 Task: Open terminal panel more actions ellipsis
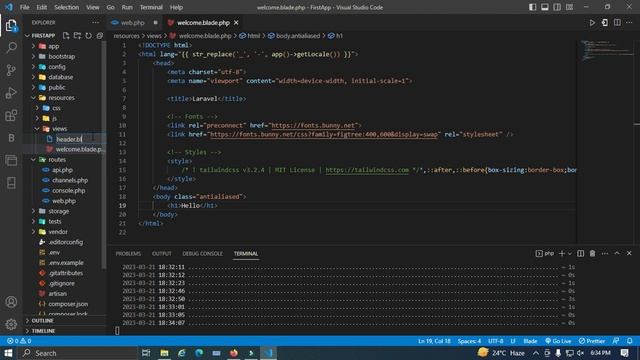(604, 253)
